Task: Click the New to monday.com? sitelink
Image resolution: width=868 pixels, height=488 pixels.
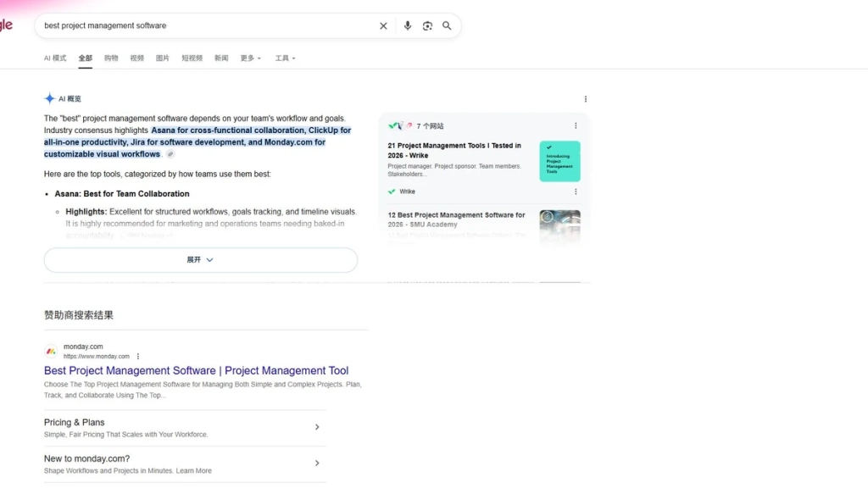Action: click(87, 458)
